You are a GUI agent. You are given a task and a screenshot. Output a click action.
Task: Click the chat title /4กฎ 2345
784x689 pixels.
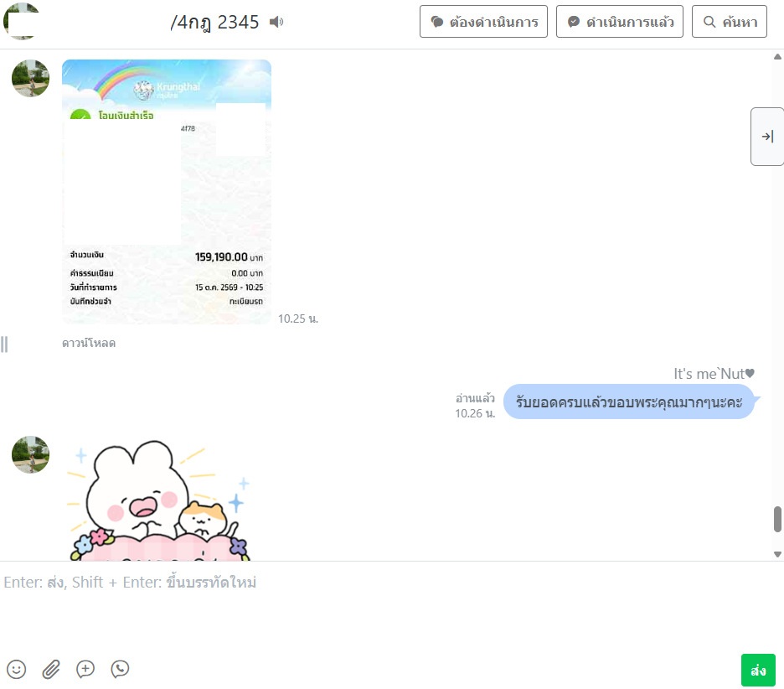coord(214,22)
